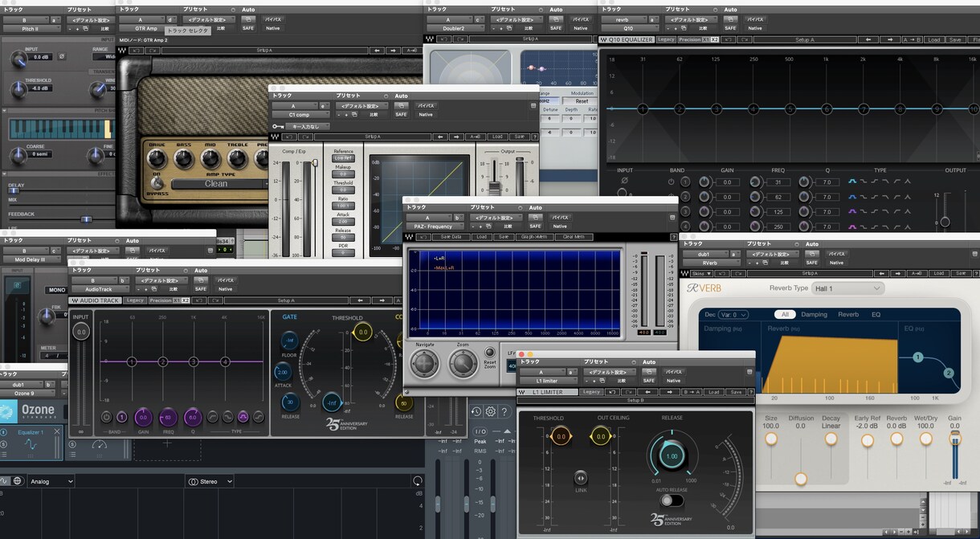Click Link icon in L1 Limiter
This screenshot has width=980, height=539.
click(x=580, y=477)
